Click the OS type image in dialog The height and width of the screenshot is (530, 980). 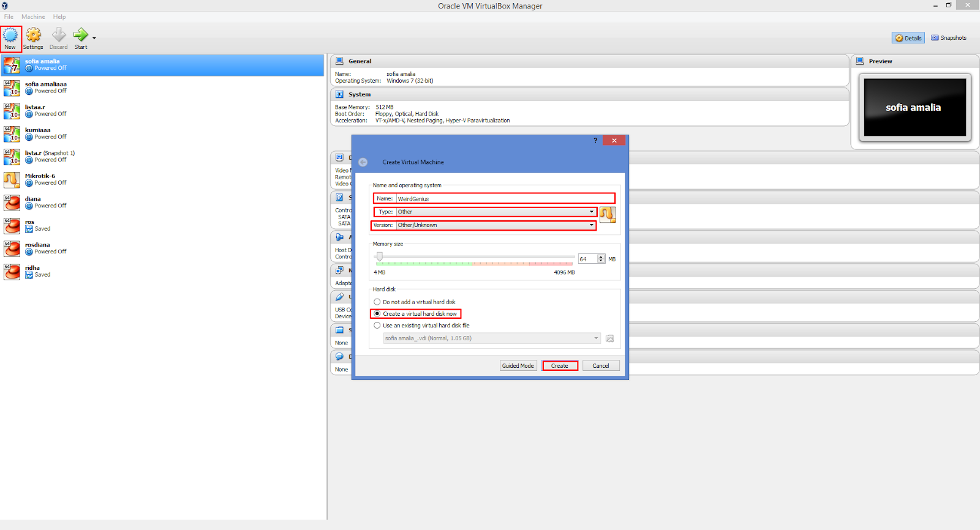point(608,214)
